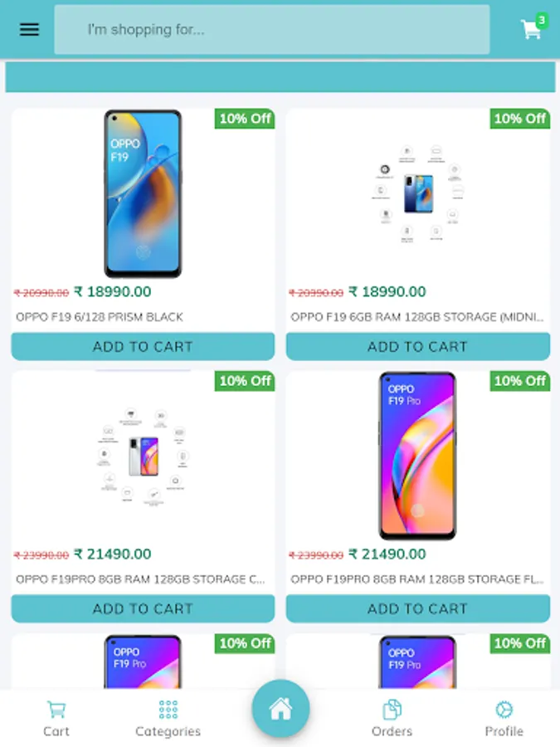Add OPPO F19PRO 8GB Storage C... to cart
Viewport: 560px width, 747px height.
pyautogui.click(x=143, y=608)
